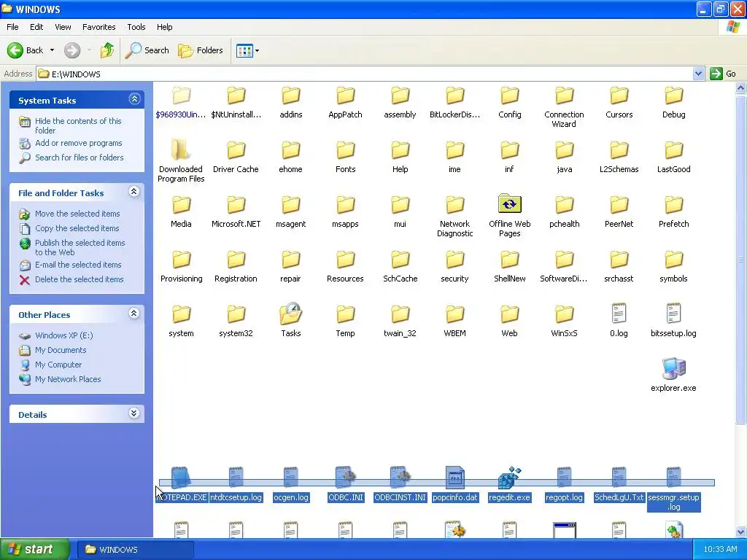Click the 10:33 AM taskbar clock
This screenshot has width=747, height=560.
[720, 550]
